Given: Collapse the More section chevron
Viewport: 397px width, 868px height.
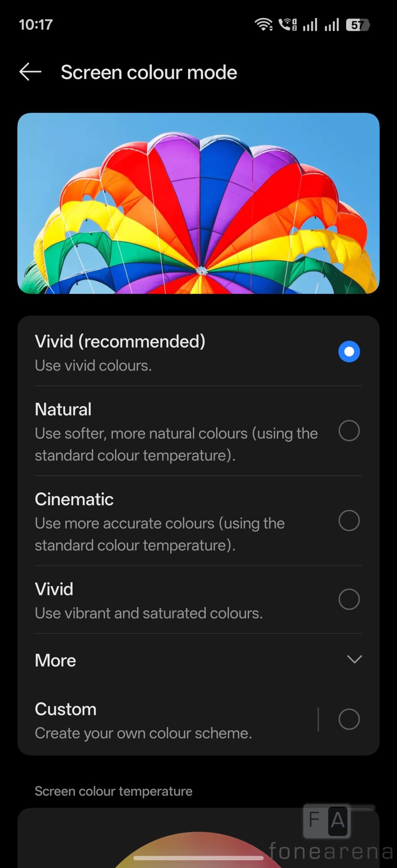Looking at the screenshot, I should point(354,659).
